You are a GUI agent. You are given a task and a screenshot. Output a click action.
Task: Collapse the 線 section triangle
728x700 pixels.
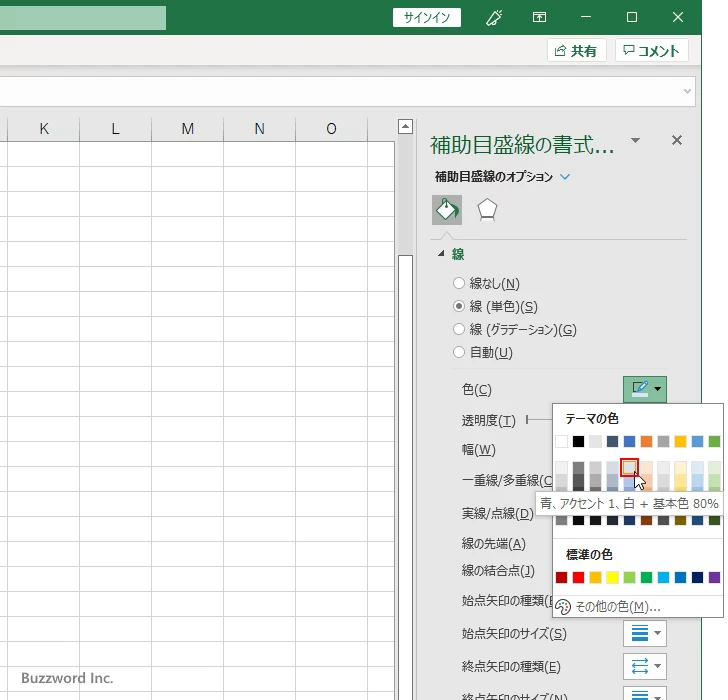[441, 253]
